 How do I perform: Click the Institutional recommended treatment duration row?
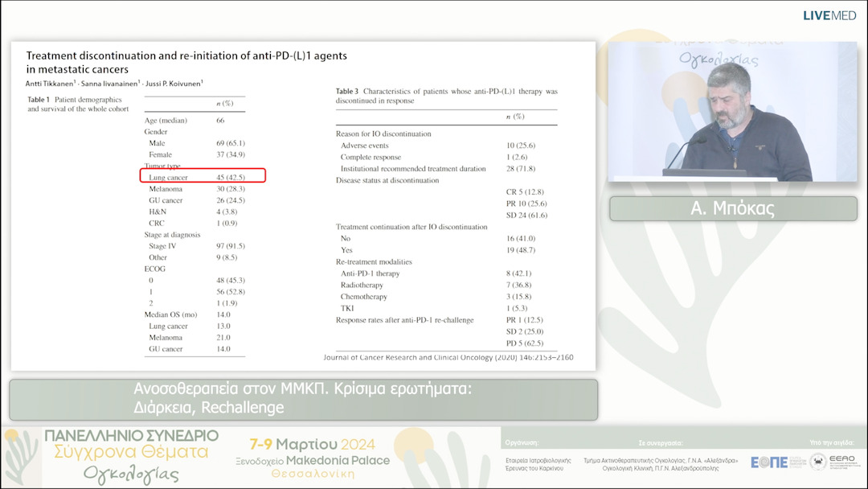tap(413, 169)
